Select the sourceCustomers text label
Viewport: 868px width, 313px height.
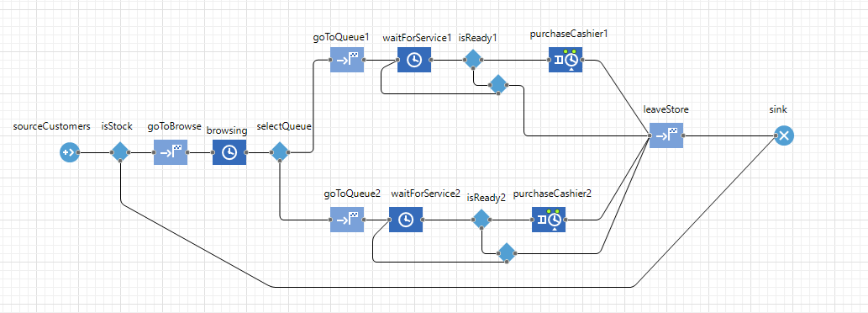[x=51, y=126]
